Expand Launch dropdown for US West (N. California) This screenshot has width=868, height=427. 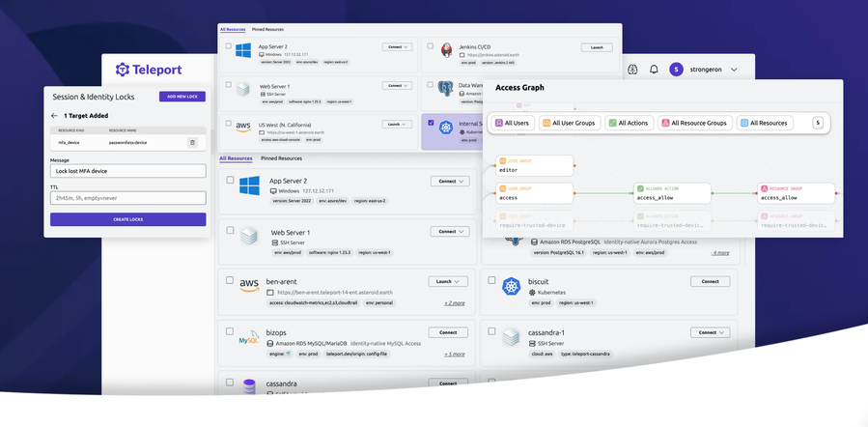coord(397,124)
